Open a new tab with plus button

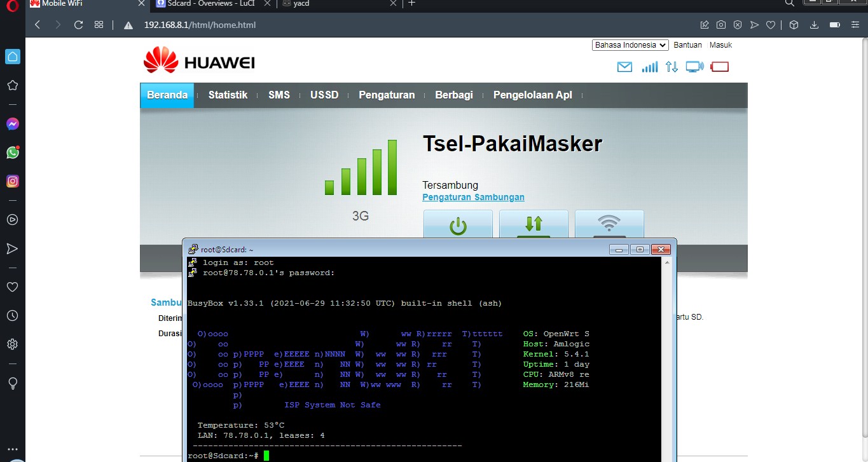point(411,3)
